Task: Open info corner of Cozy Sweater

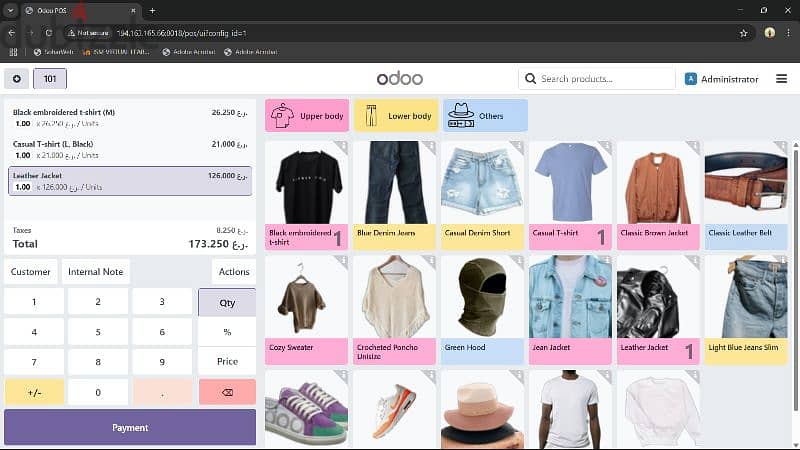Action: click(x=342, y=261)
